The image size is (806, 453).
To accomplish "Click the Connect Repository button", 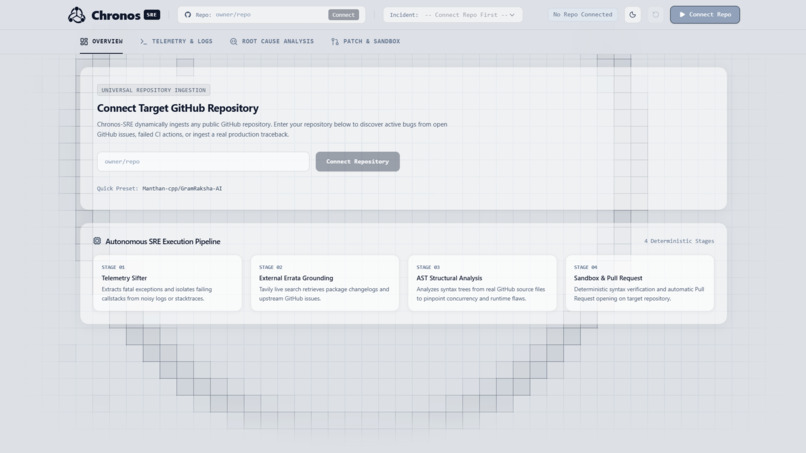I will pos(358,161).
